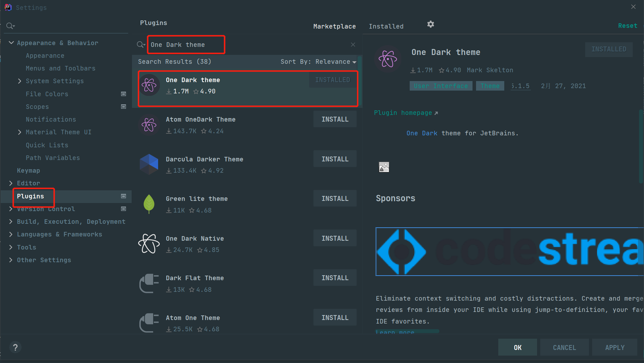Expand Languages & Frameworks section

pos(11,234)
